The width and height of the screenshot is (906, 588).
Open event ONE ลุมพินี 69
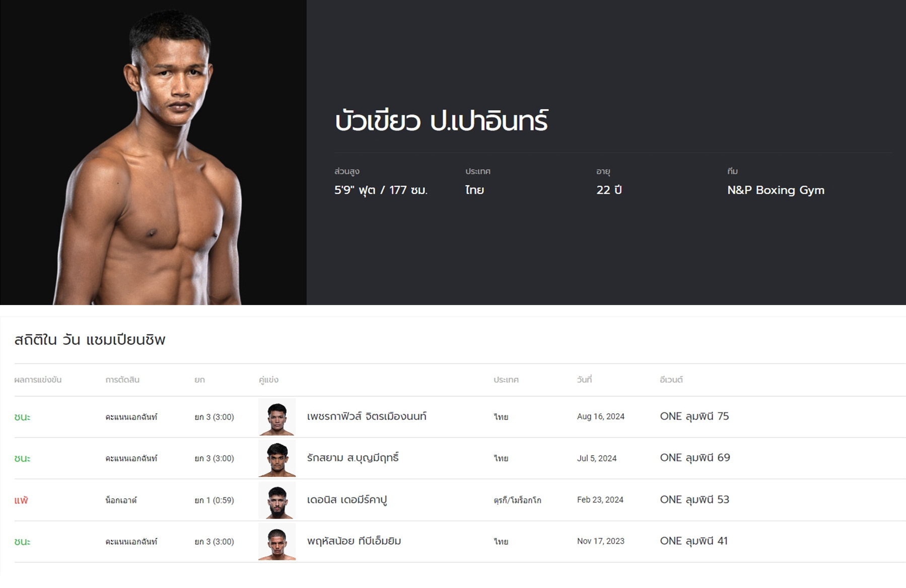point(695,458)
